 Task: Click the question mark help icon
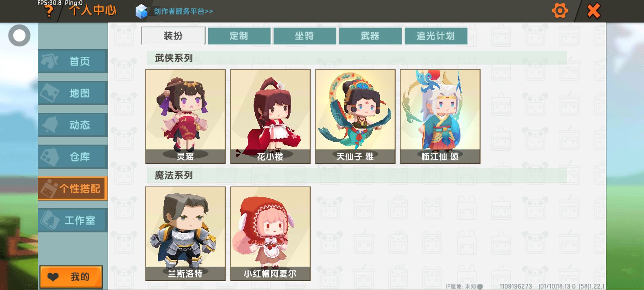(49, 11)
